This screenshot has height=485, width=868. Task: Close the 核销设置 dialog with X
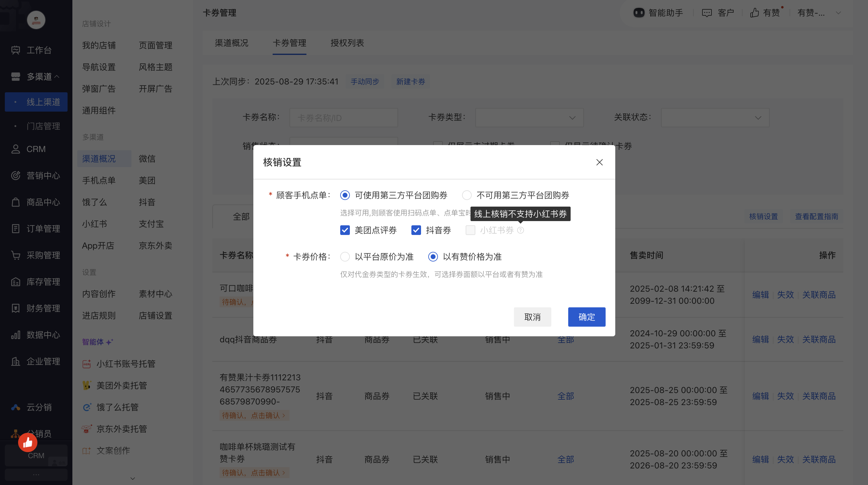coord(599,163)
